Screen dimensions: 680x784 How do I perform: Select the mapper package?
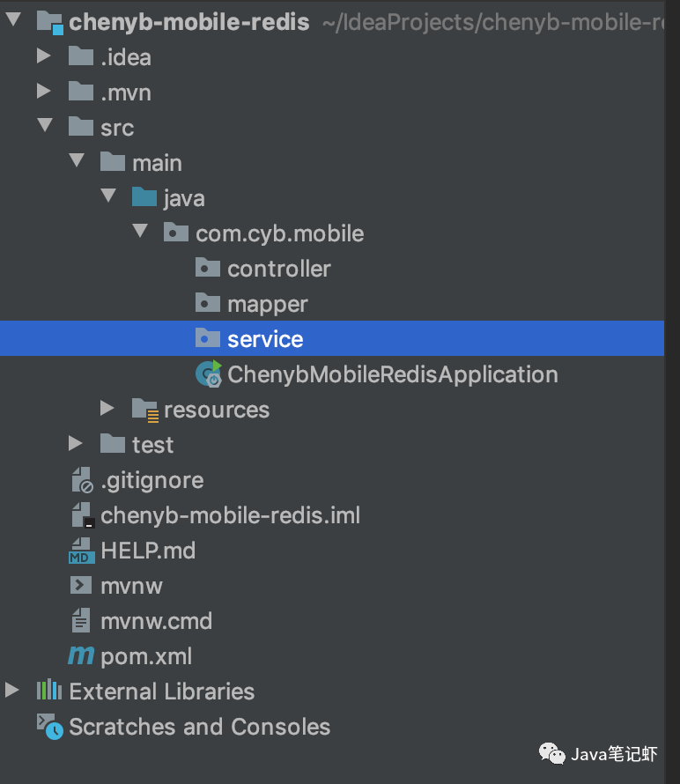[267, 303]
